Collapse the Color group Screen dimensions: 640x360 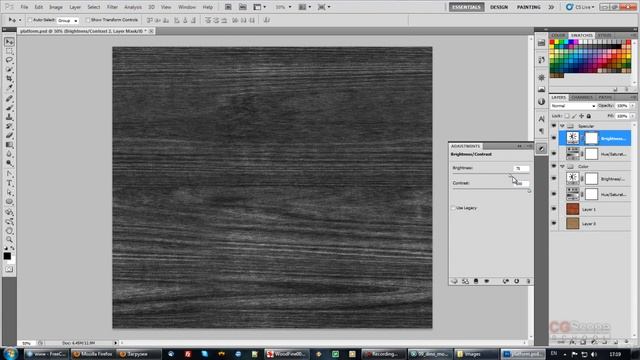click(x=562, y=167)
